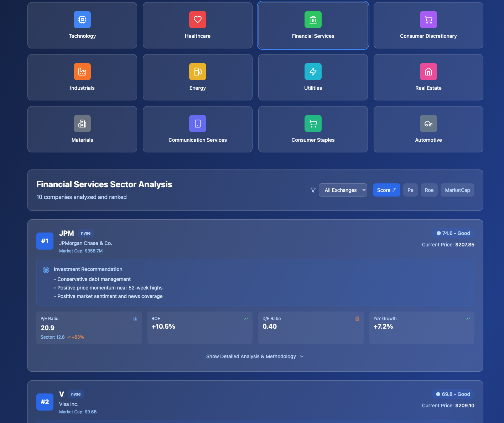
Task: Click the orange Industrials factory icon
Action: [x=82, y=72]
